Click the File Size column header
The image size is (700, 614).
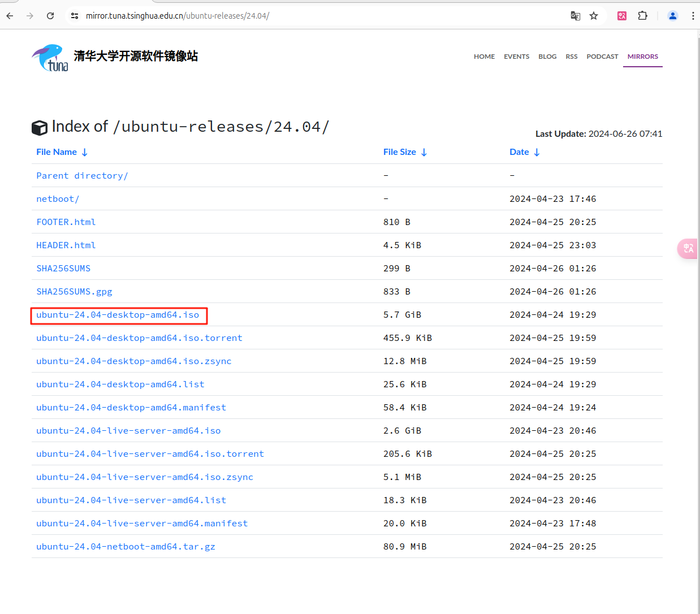coord(400,152)
